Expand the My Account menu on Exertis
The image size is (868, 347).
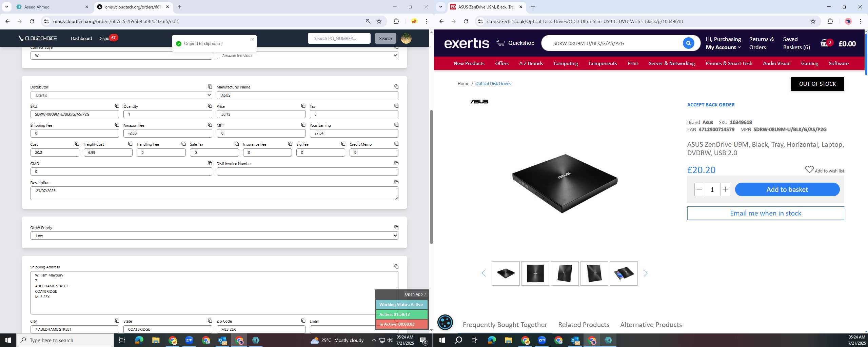click(723, 47)
